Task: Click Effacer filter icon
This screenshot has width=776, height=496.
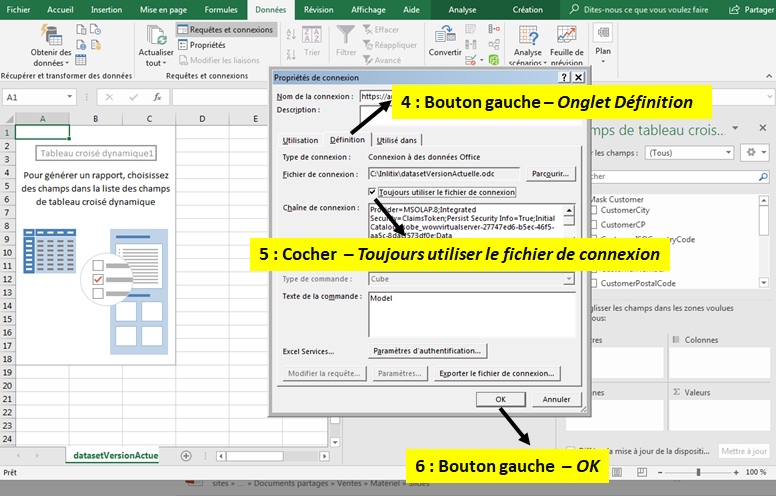Action: pyautogui.click(x=381, y=30)
